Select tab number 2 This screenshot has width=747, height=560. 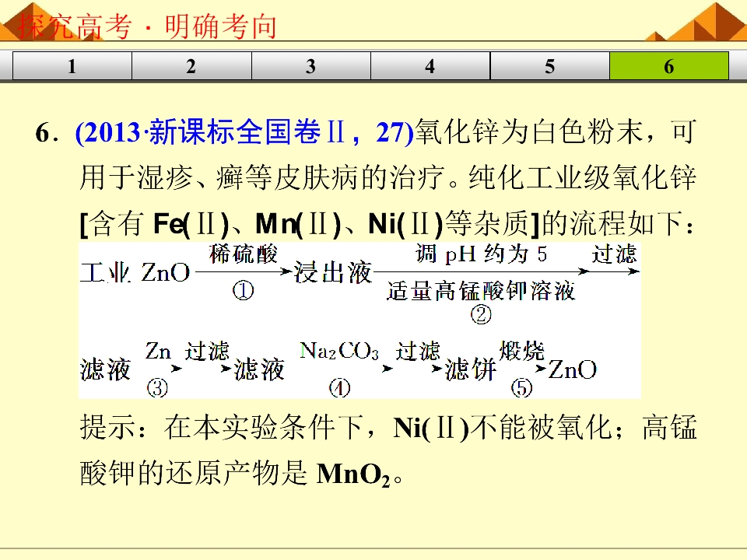(191, 65)
